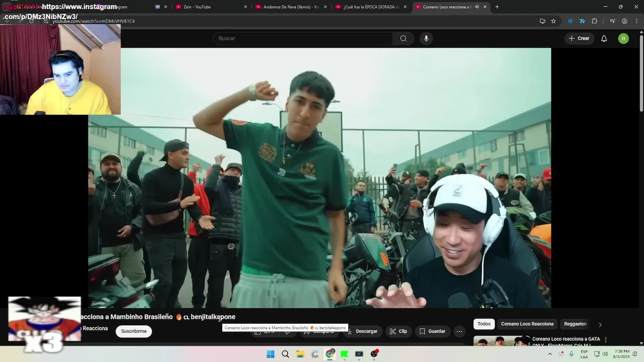This screenshot has height=362, width=644.
Task: Open more actions ellipsis under video
Action: (459, 331)
